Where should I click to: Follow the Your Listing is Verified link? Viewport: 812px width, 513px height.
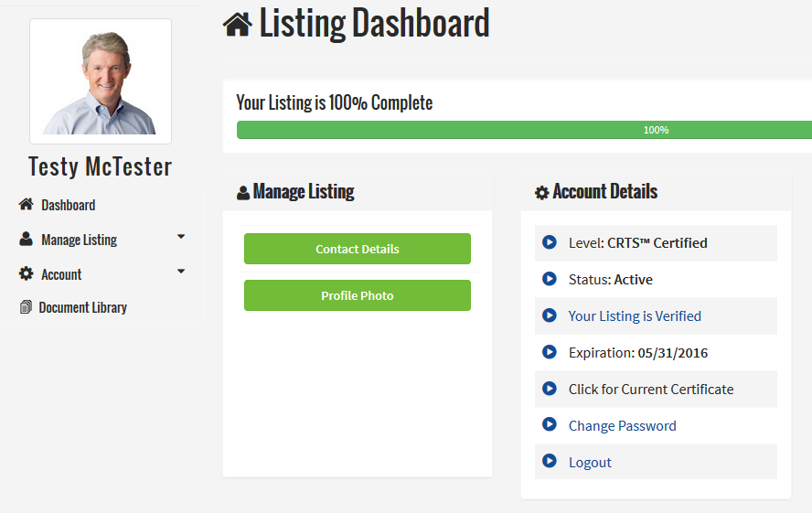point(635,315)
